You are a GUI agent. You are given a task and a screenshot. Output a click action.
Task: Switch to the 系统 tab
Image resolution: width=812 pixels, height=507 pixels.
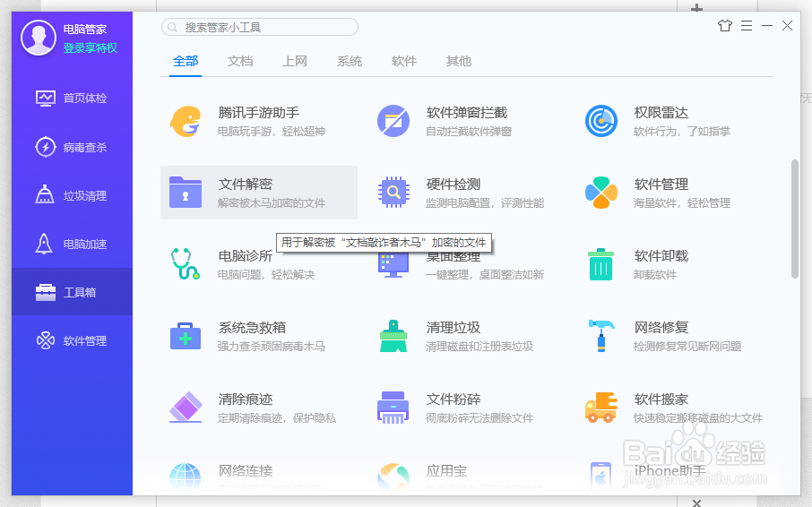(x=350, y=62)
